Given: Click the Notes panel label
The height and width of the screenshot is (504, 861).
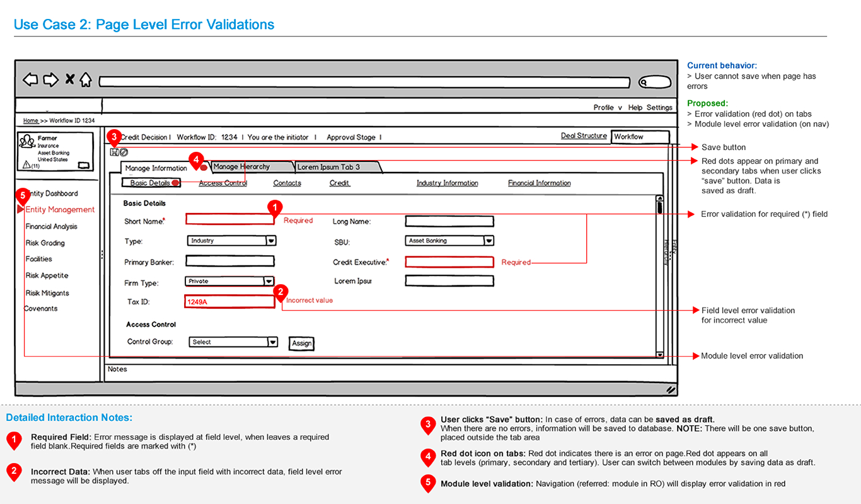Looking at the screenshot, I should coord(117,369).
